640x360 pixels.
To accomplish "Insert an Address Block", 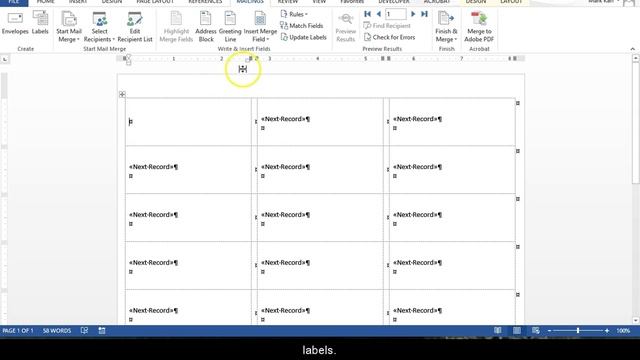I will [206, 27].
